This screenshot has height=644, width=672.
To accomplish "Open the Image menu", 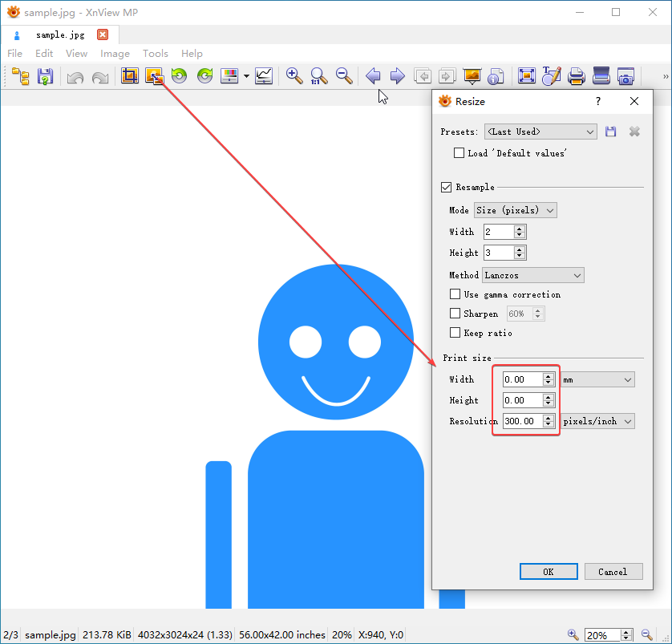I will pyautogui.click(x=115, y=54).
